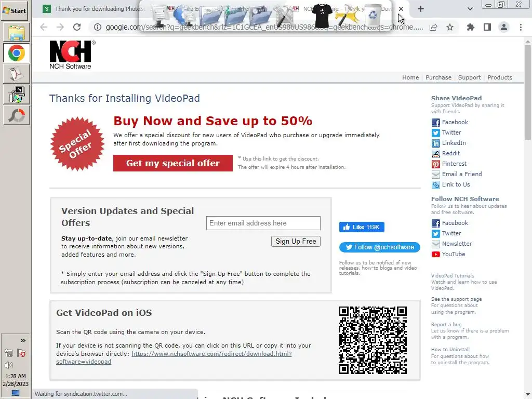Open volume speaker tray icon
The width and height of the screenshot is (532, 399).
point(9,365)
